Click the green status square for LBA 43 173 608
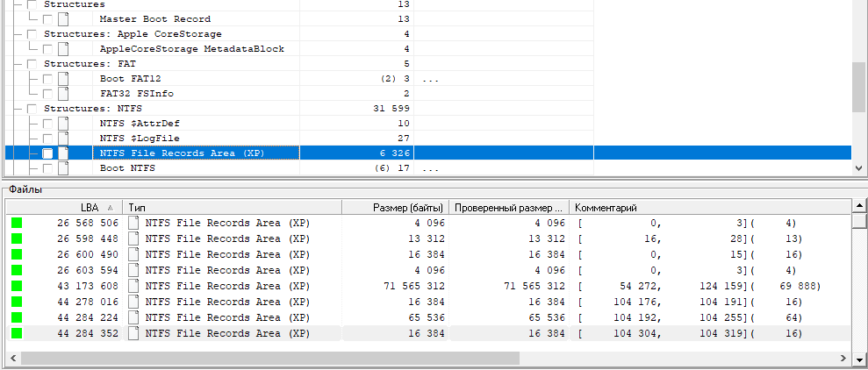 17,287
